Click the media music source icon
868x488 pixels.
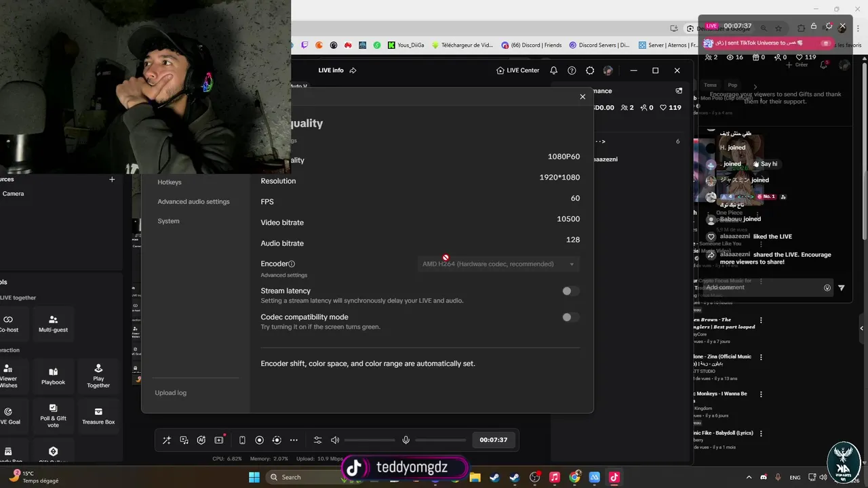tap(184, 440)
